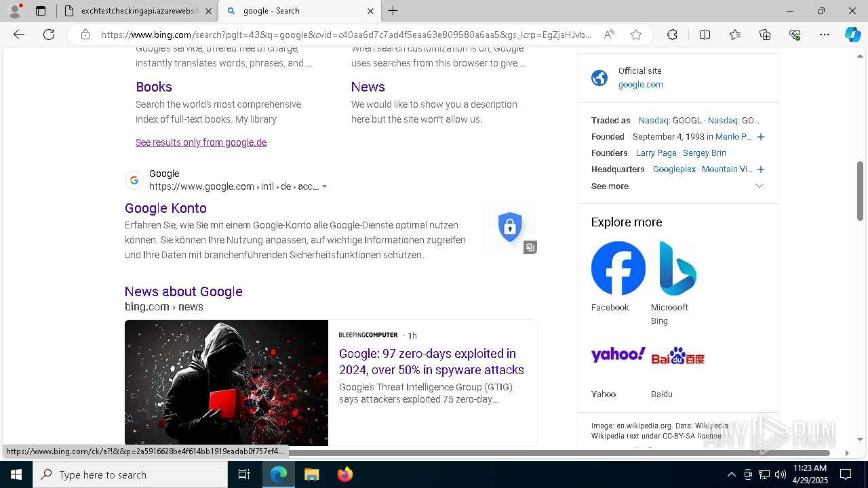Viewport: 868px width, 488px height.
Task: Open the Windows Start menu
Action: [16, 474]
